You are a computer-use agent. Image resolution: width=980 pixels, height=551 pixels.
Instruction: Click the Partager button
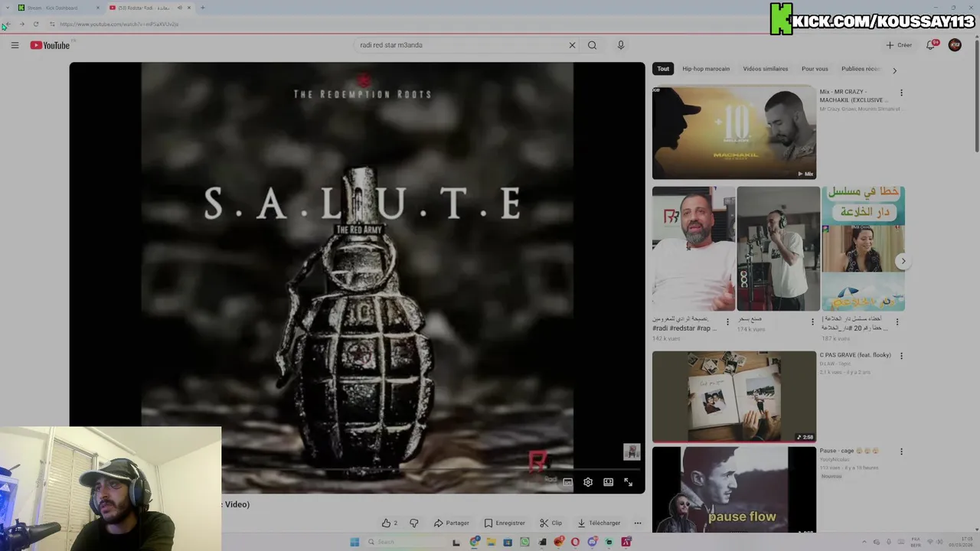tap(452, 523)
